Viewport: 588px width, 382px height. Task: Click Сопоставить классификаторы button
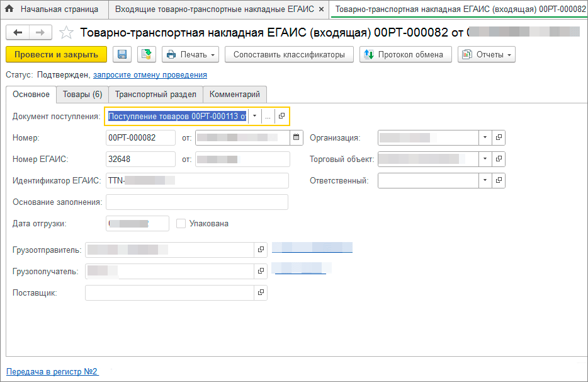point(289,54)
